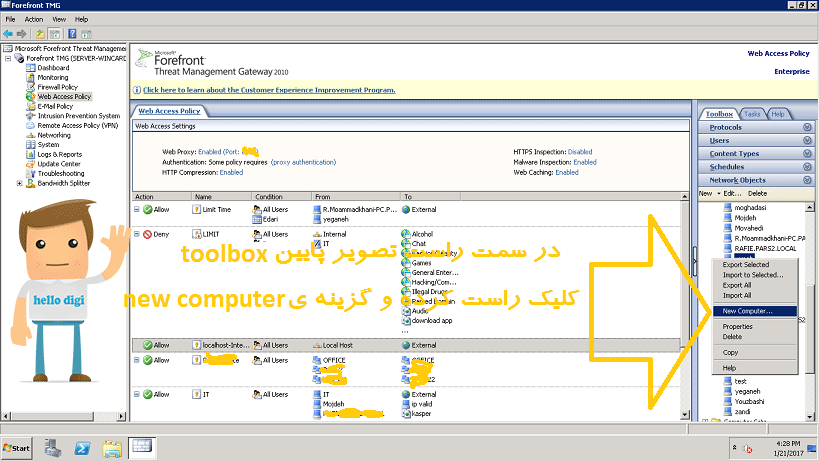This screenshot has width=819, height=461.
Task: Expand the Schedules toolbox section
Action: pos(807,167)
